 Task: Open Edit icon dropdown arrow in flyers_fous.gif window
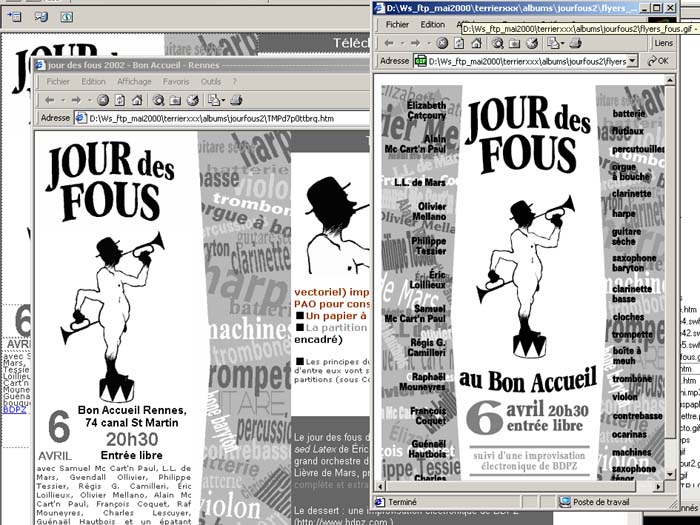[562, 44]
